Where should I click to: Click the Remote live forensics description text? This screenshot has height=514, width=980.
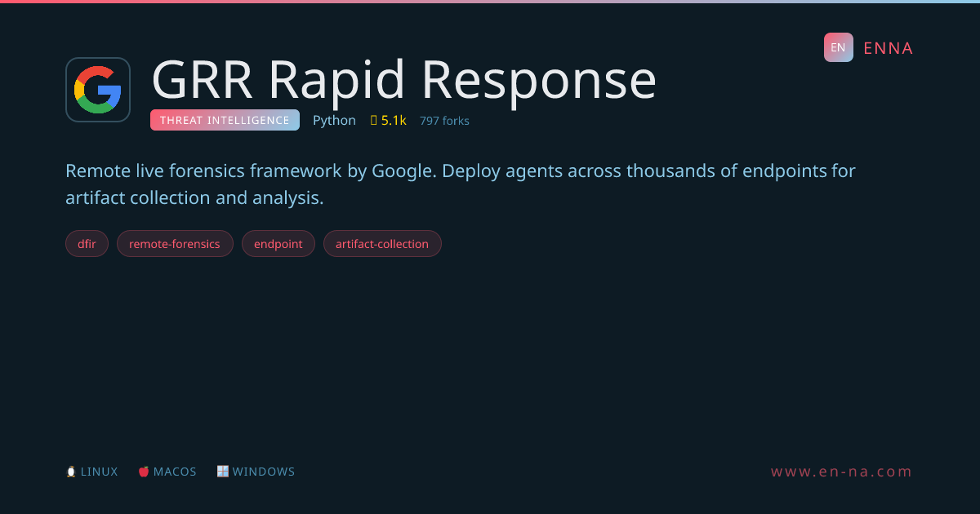pos(461,184)
